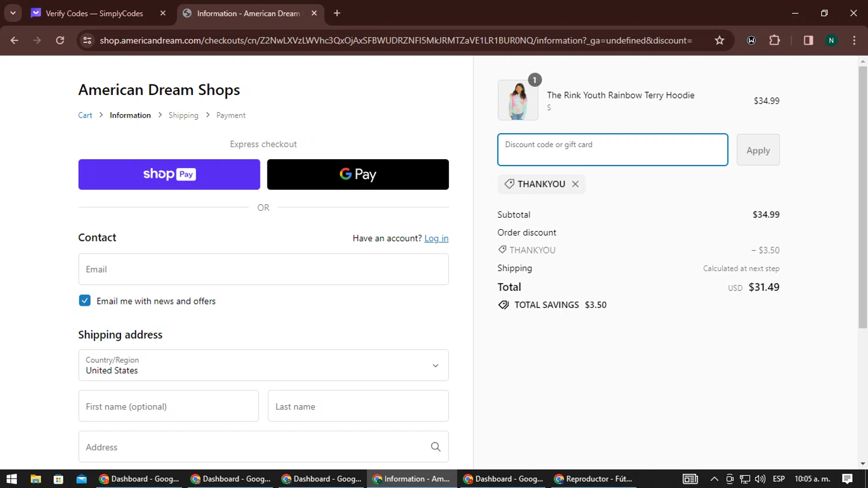868x488 pixels.
Task: Open the tab search dropdown arrow
Action: [x=13, y=13]
